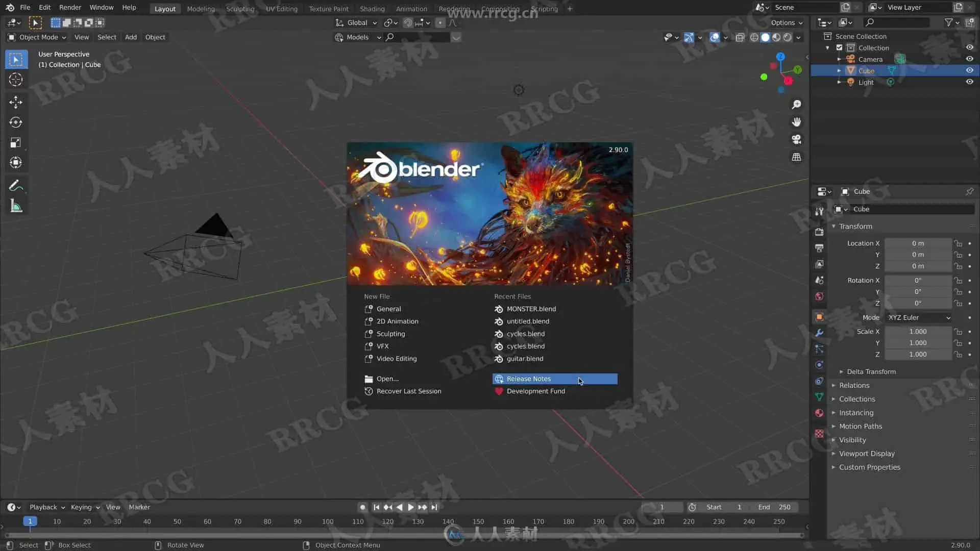The image size is (980, 551).
Task: Switch to the Sculpting workspace tab
Action: [240, 9]
